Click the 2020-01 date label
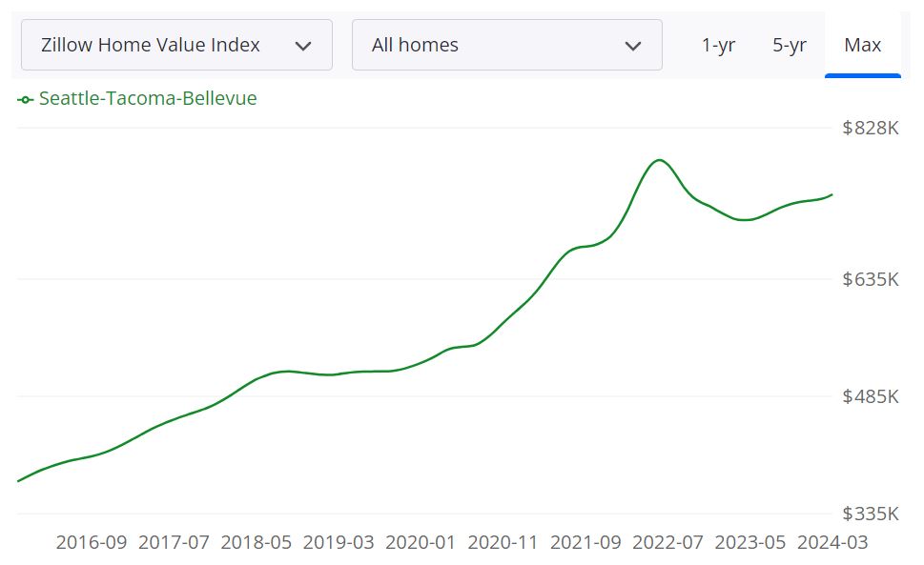Screen dimensions: 924x565 [421, 542]
